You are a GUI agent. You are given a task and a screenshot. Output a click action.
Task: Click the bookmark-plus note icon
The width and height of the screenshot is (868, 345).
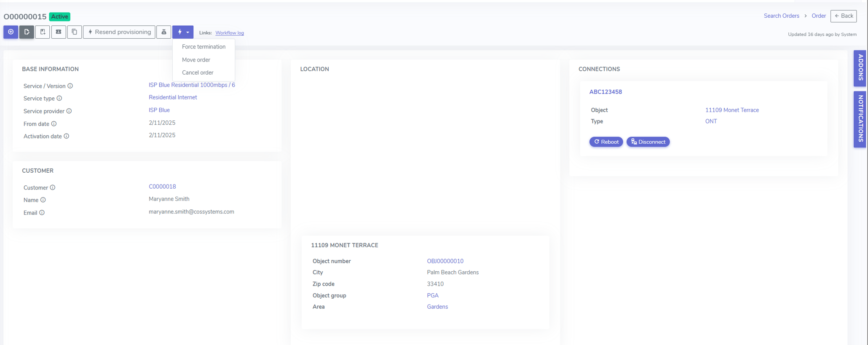click(x=43, y=32)
